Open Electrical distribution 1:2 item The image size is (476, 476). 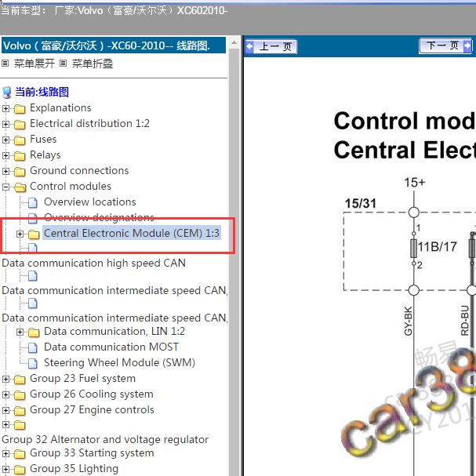tap(89, 124)
